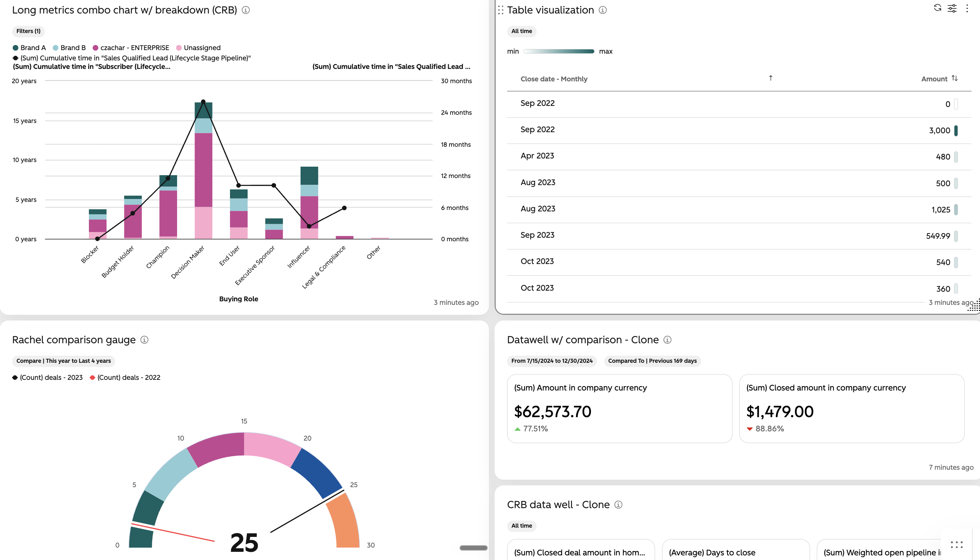980x560 pixels.
Task: Click All time chip in CRB data well
Action: coord(521,526)
